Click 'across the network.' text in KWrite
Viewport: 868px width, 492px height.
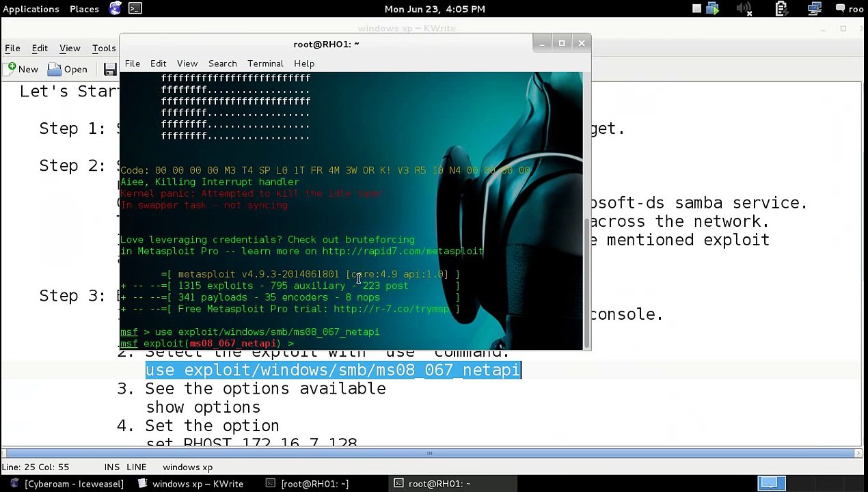tap(680, 221)
